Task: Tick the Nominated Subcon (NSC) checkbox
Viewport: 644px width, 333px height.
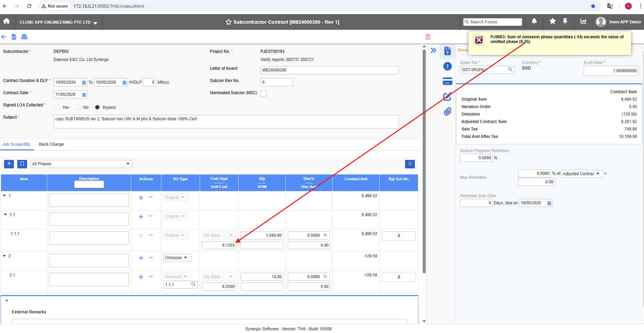Action: pos(263,93)
